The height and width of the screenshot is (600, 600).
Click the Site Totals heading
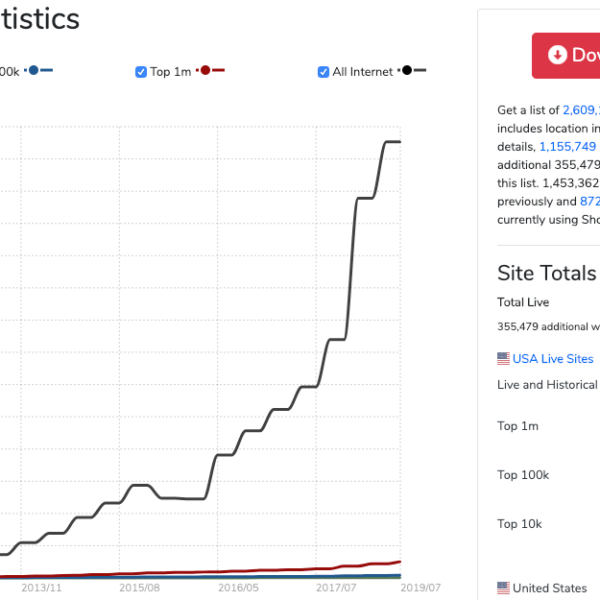pyautogui.click(x=546, y=273)
